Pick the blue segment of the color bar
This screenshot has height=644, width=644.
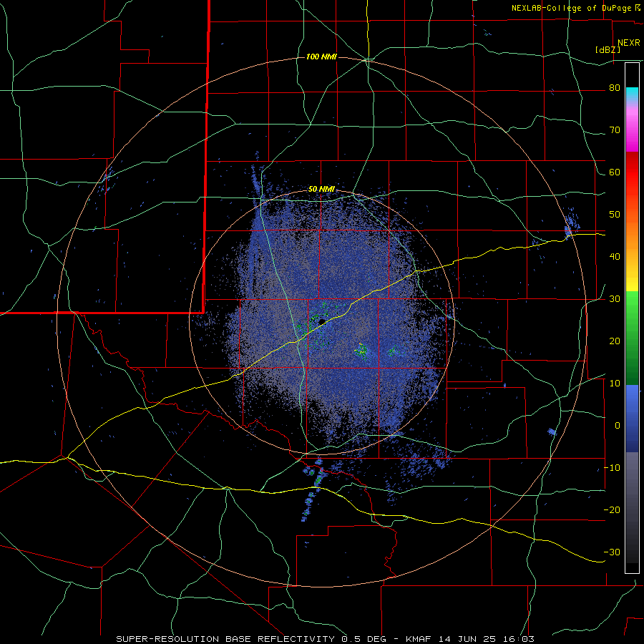click(632, 419)
